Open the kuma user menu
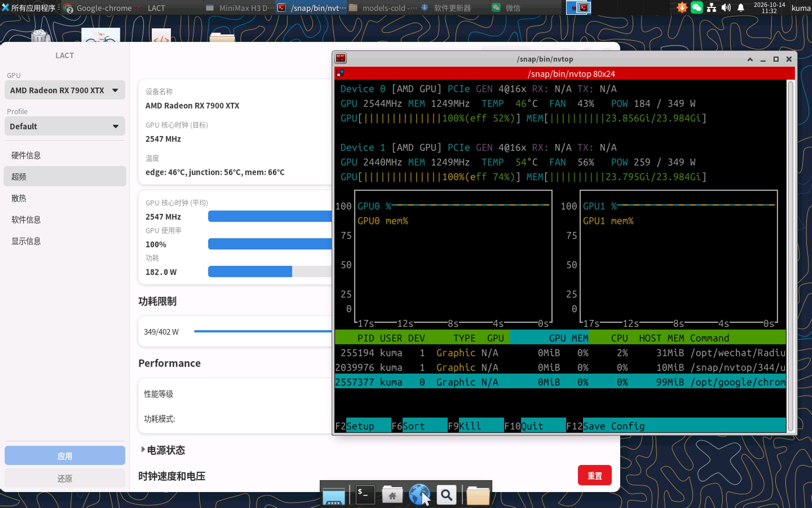The width and height of the screenshot is (812, 508). coord(801,8)
